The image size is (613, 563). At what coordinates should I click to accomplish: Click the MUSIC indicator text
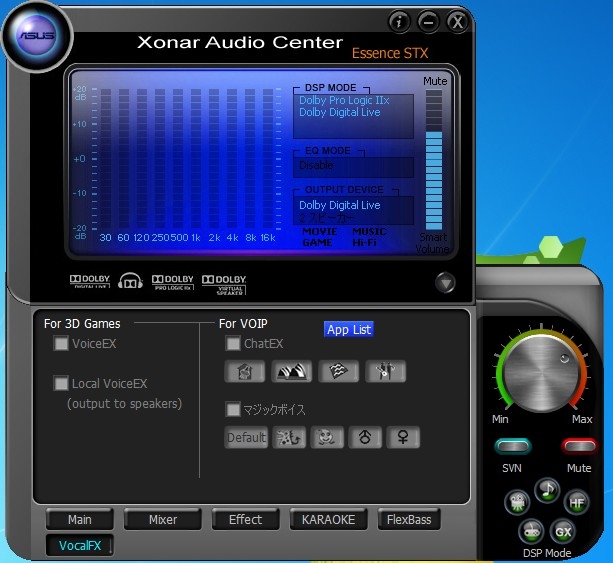(x=369, y=231)
